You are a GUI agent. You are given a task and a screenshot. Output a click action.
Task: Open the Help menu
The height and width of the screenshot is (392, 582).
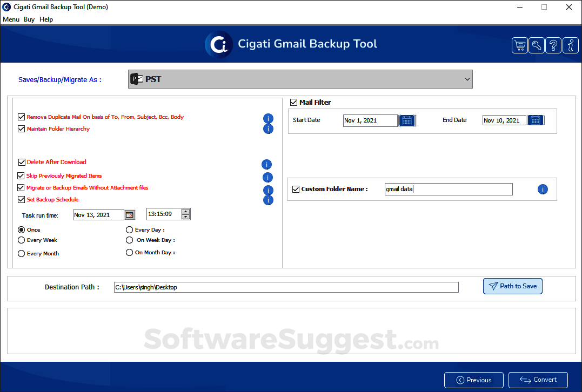click(x=46, y=19)
